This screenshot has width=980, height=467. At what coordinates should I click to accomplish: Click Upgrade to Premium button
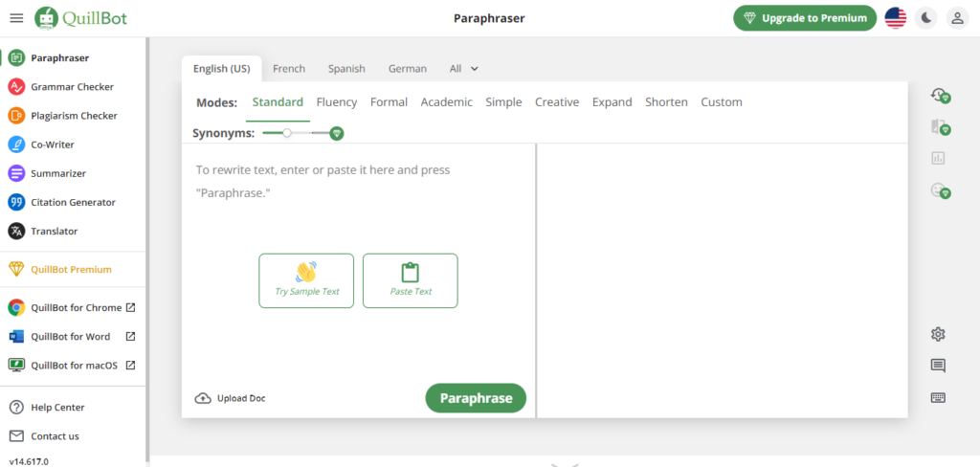[805, 18]
